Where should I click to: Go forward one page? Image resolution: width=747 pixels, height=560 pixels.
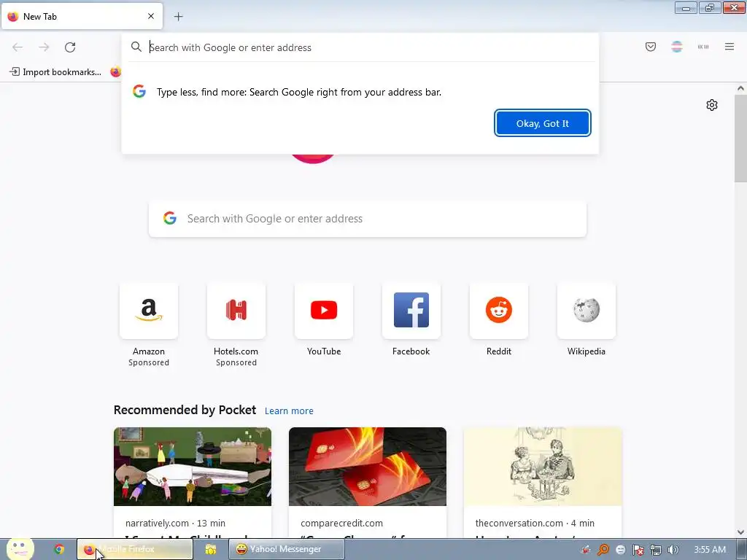44,47
